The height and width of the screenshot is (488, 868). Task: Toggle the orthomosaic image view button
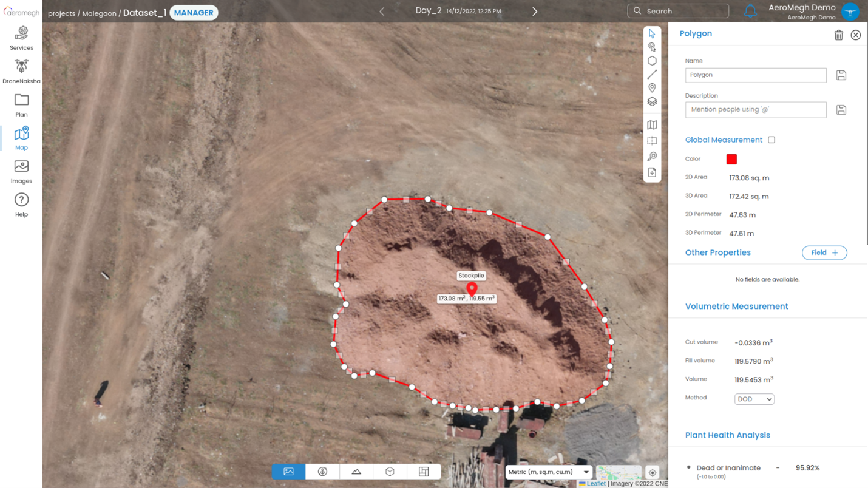(288, 472)
